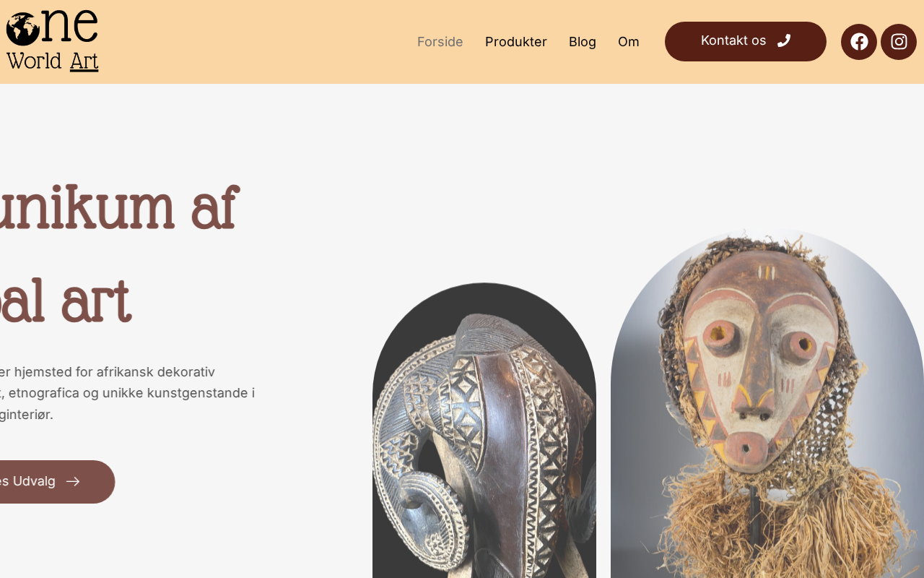Click the Udvalg button text
The height and width of the screenshot is (578, 924).
tap(27, 481)
